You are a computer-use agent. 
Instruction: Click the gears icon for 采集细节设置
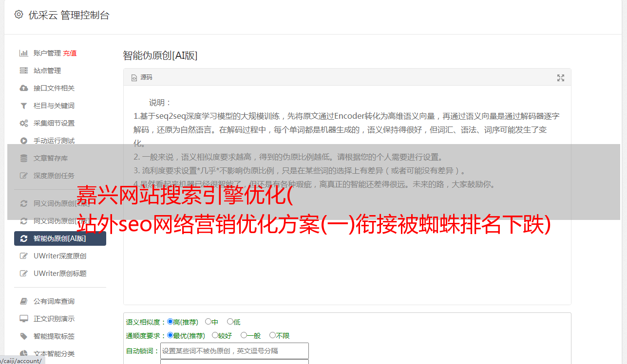[23, 123]
